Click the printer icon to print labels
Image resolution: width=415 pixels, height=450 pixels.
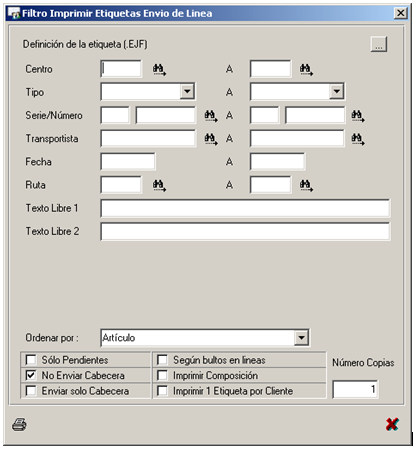(19, 424)
